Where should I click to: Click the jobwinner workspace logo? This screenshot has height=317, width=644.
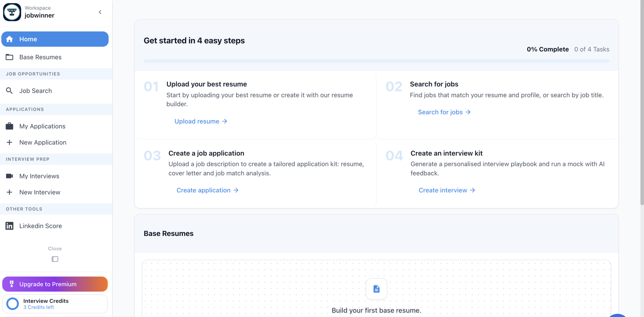(12, 12)
